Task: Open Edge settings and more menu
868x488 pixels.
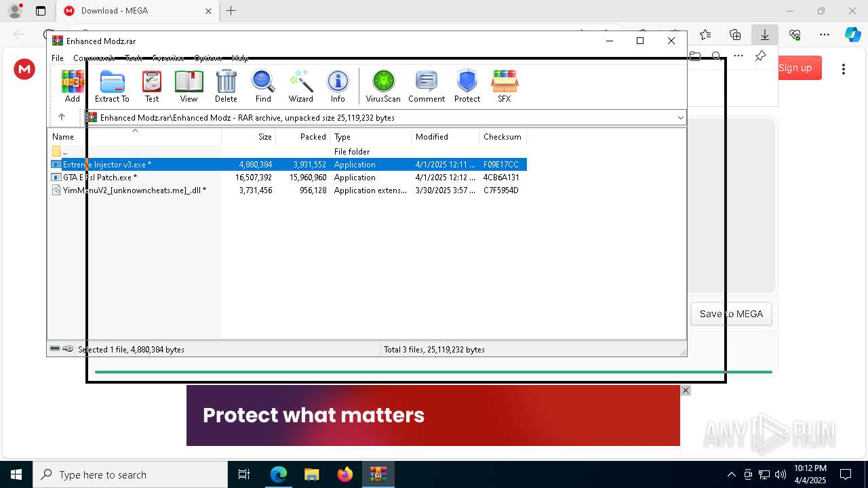Action: [x=825, y=35]
